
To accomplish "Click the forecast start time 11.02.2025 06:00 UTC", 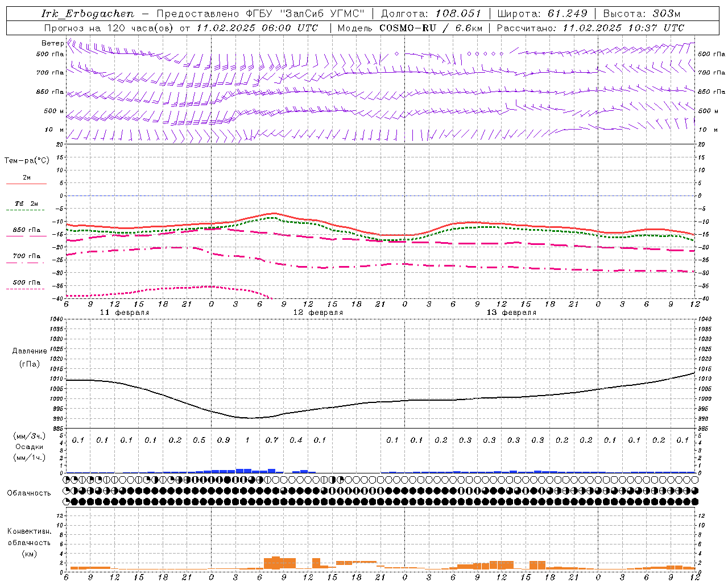I will [x=257, y=28].
